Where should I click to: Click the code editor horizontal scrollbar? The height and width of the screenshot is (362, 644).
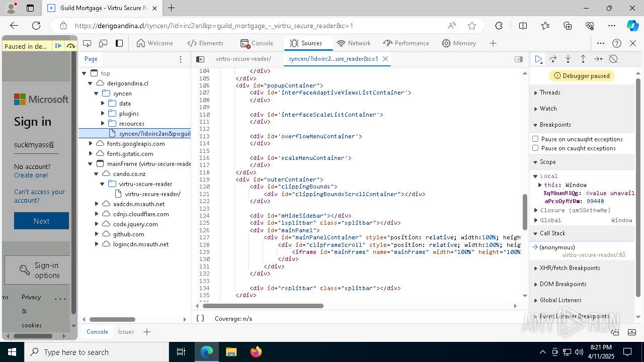tap(263, 306)
